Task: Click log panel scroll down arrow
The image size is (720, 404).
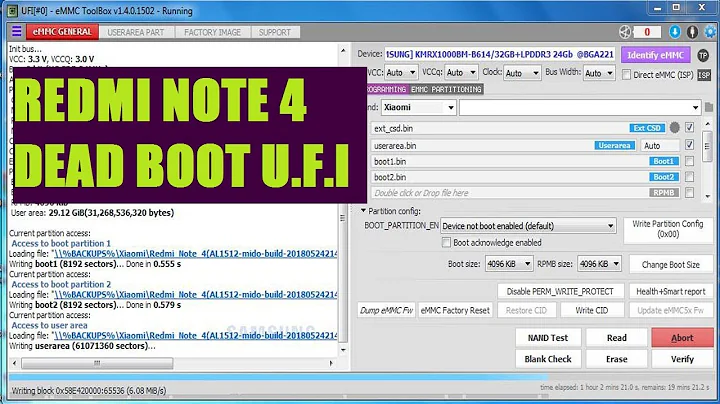Action: point(343,350)
